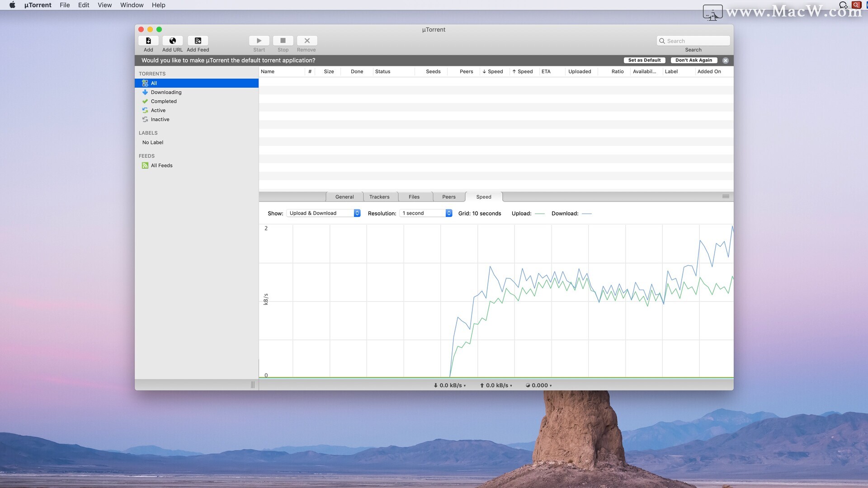Image resolution: width=868 pixels, height=488 pixels.
Task: Select the All torrents sidebar item
Action: [x=197, y=83]
